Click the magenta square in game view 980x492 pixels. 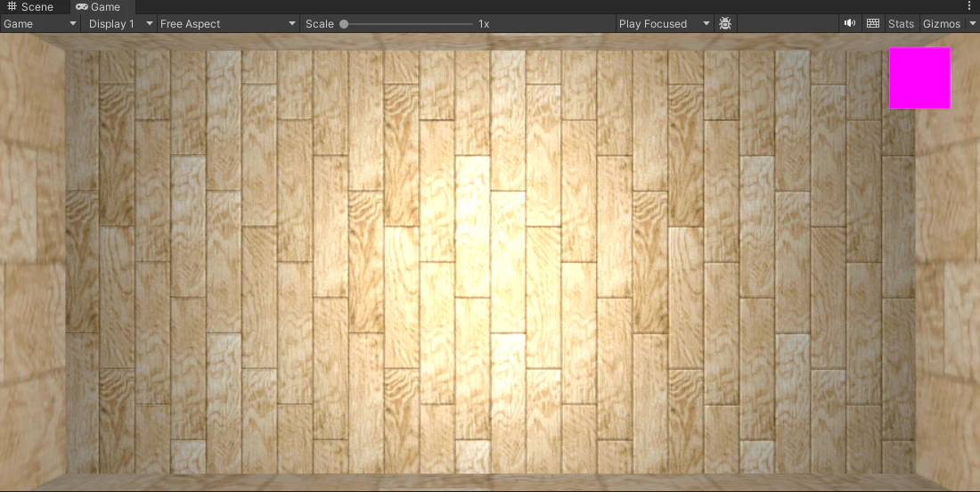click(919, 78)
